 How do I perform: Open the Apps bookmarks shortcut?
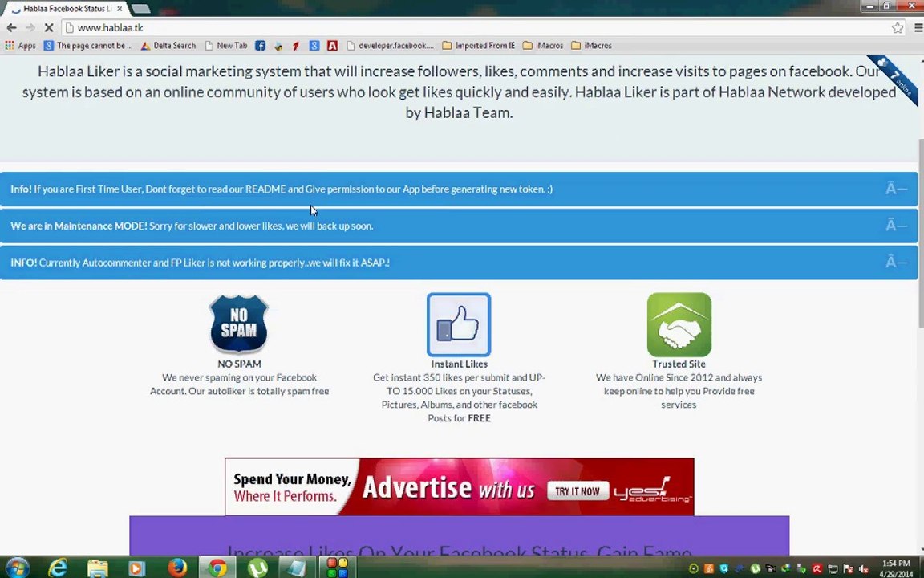click(21, 46)
